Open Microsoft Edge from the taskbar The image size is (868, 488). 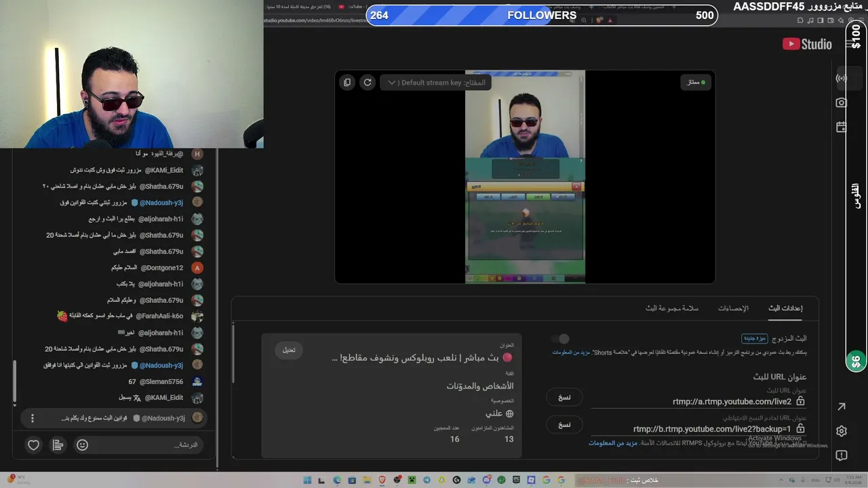pyautogui.click(x=337, y=480)
